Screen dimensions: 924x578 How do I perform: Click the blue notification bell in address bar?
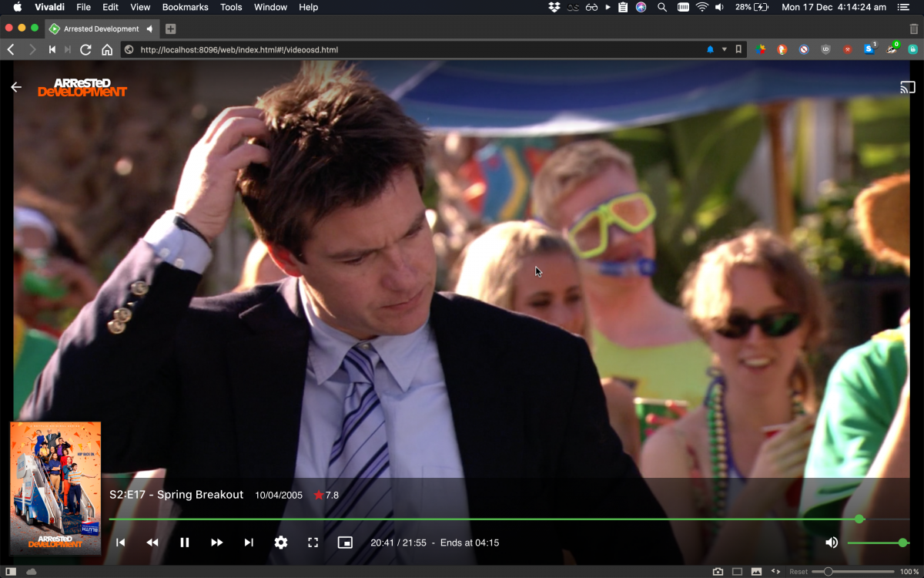(x=710, y=49)
